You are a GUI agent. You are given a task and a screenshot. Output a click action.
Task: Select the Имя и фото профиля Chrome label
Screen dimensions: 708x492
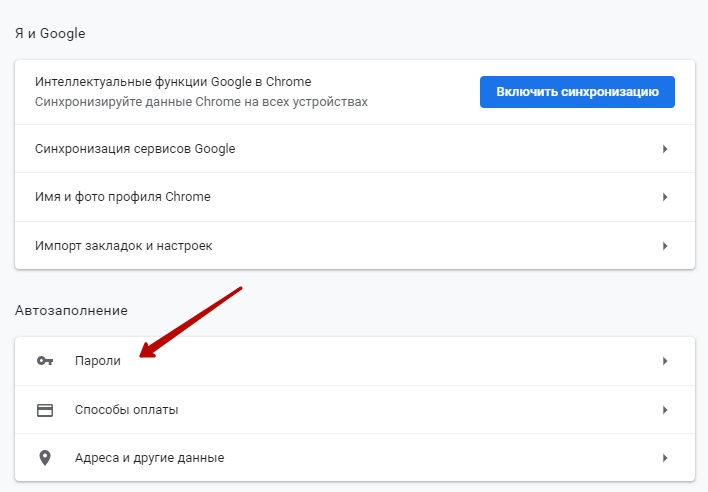[x=123, y=197]
